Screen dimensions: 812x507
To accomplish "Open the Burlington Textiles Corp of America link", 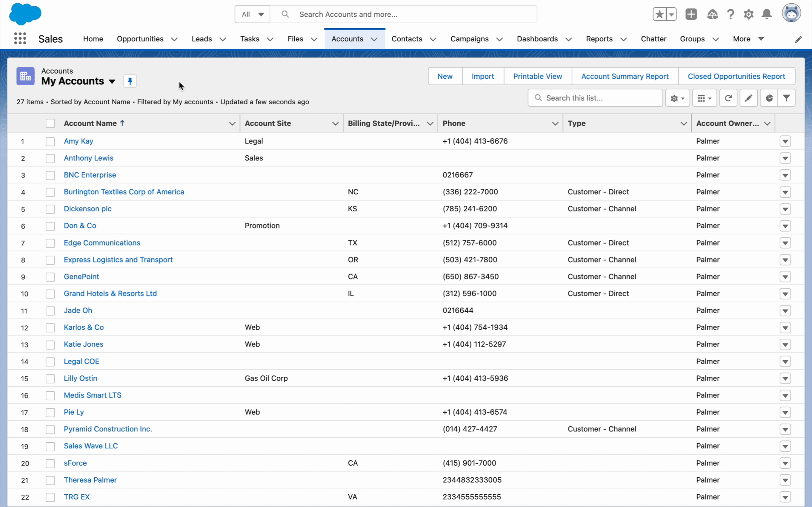I will coord(124,192).
